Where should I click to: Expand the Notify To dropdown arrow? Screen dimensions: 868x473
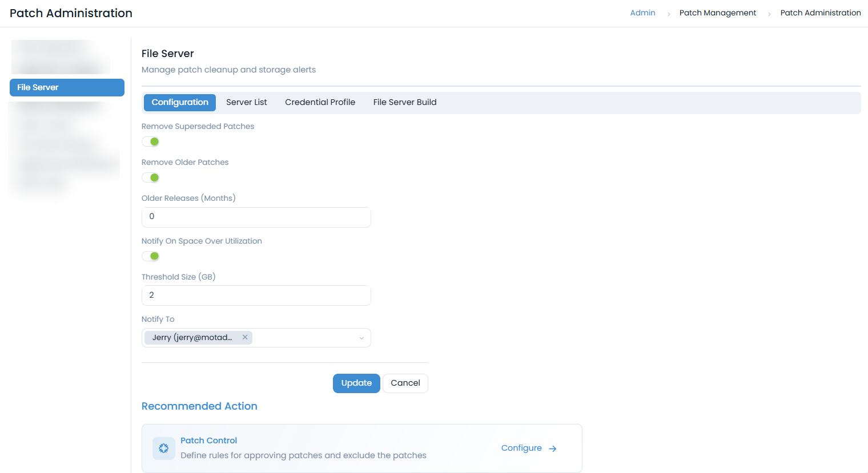click(x=361, y=338)
